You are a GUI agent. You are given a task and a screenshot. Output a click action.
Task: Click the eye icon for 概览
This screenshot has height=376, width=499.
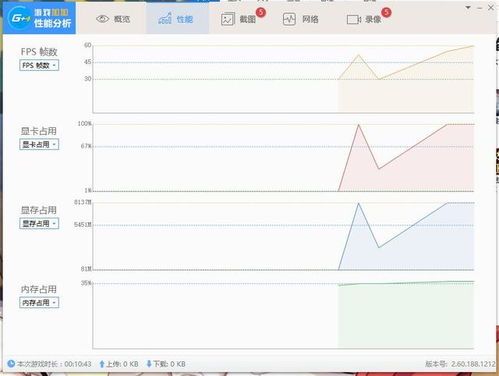pos(102,19)
